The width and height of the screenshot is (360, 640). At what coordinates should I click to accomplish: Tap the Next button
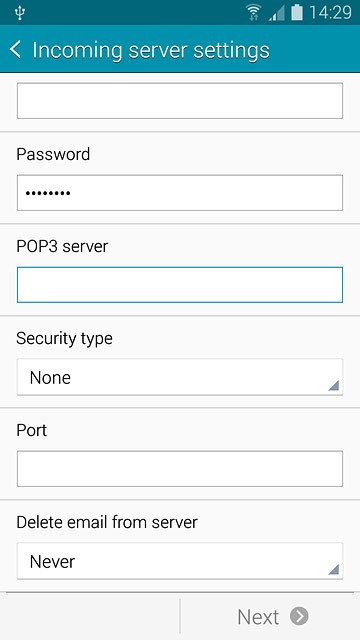coord(270,616)
